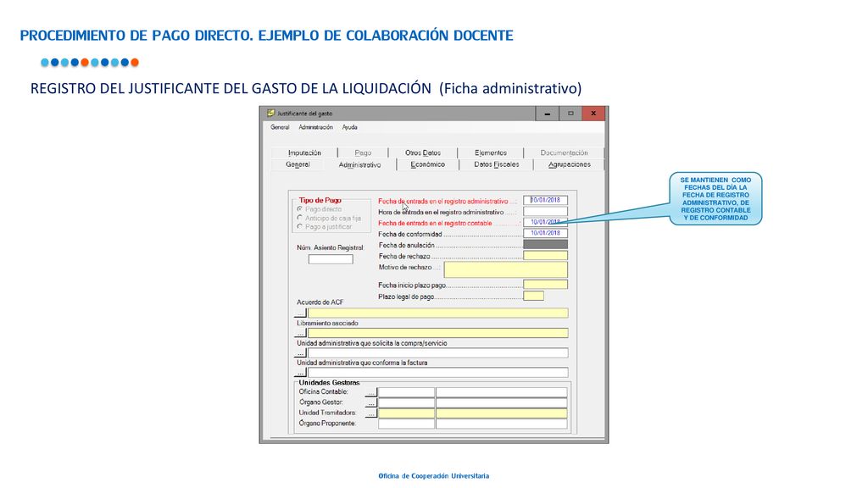Open the Ayuda menu
The height and width of the screenshot is (488, 868).
point(349,127)
